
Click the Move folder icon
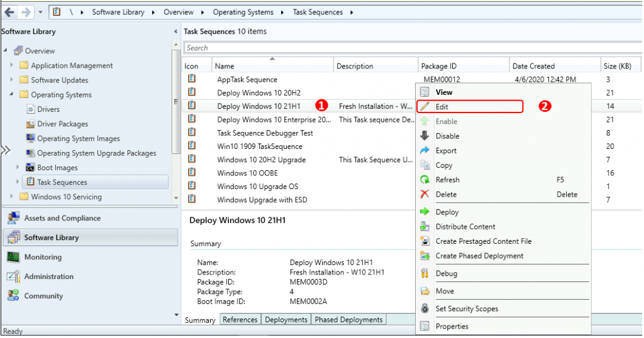point(425,292)
